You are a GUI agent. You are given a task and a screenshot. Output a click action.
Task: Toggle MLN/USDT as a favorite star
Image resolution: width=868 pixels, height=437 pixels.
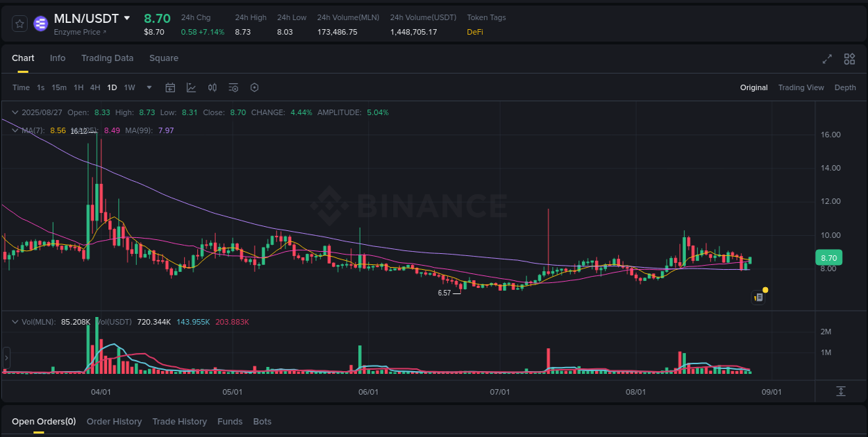pyautogui.click(x=19, y=23)
